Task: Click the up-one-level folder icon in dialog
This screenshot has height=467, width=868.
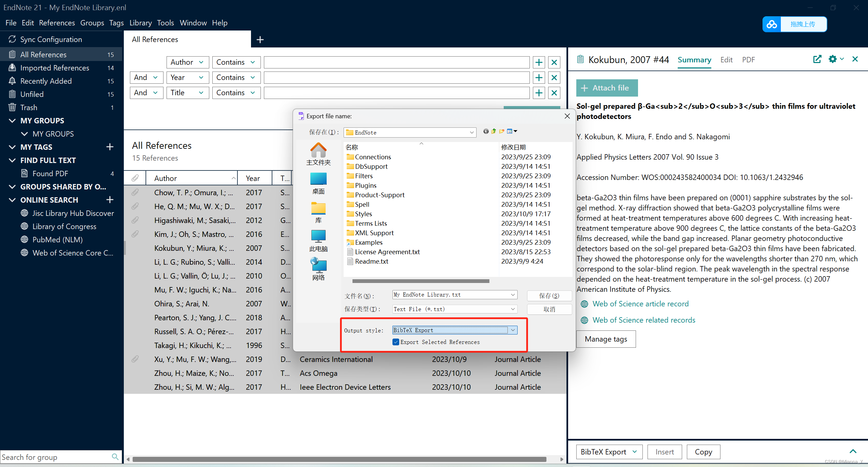Action: click(494, 131)
